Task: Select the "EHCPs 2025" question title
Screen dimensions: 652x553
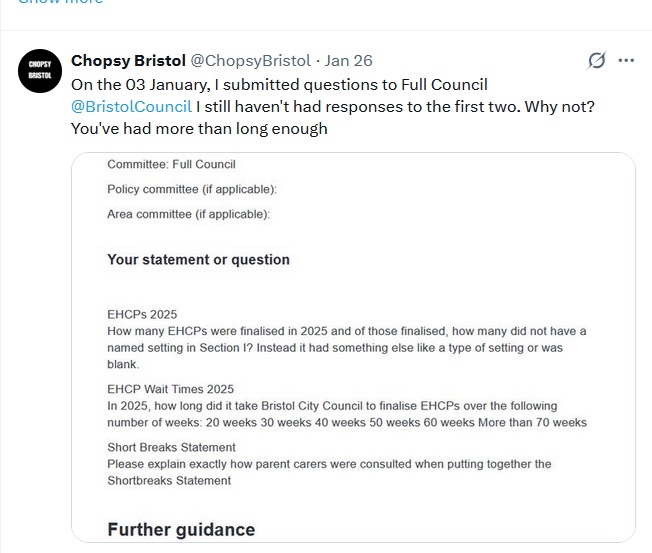Action: pos(142,314)
